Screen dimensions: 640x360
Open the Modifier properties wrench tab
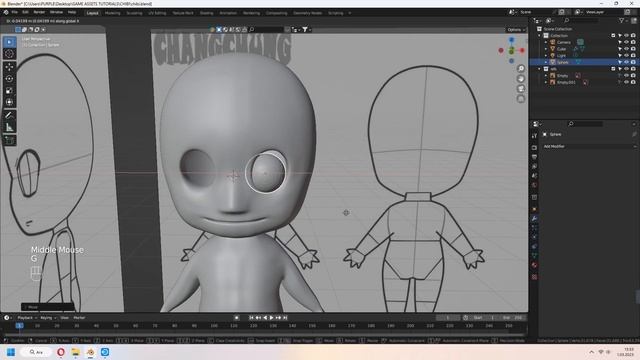pos(534,219)
